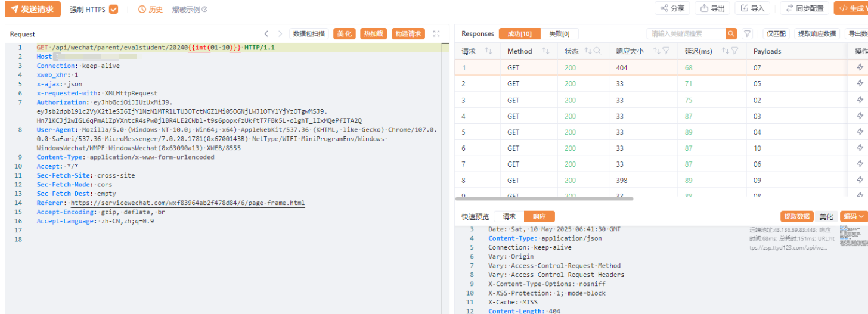Click the lightning action icon for row 5
This screenshot has width=868, height=314.
(x=860, y=132)
